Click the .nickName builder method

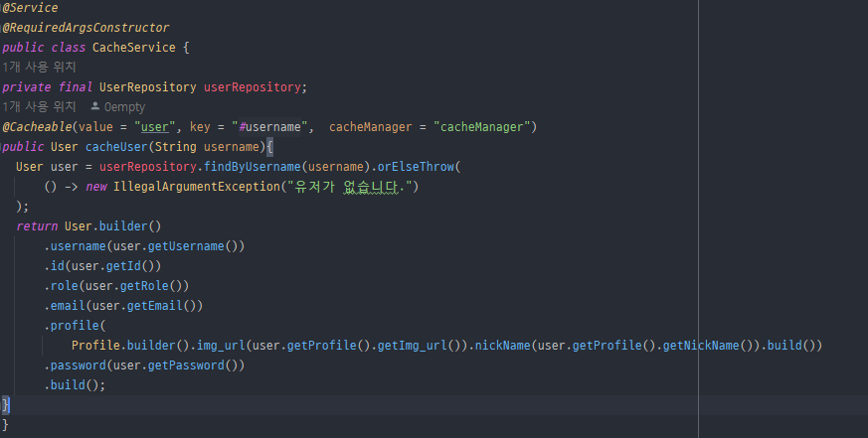[503, 347]
